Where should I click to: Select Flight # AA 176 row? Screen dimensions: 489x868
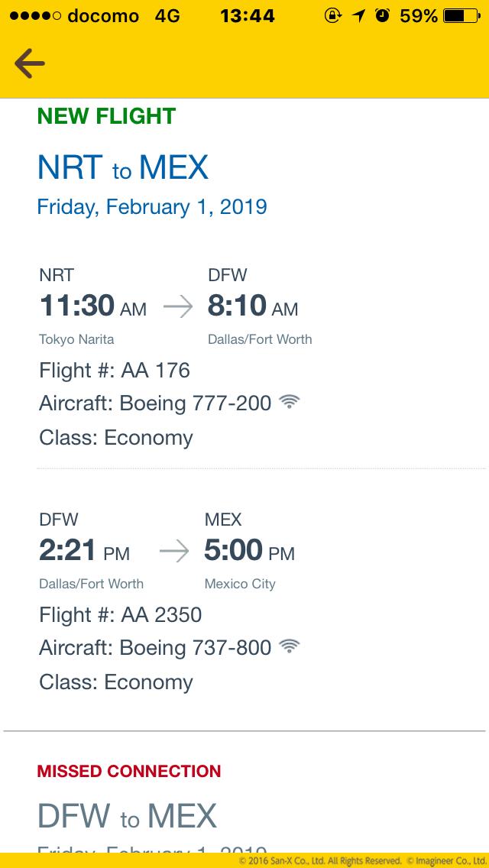coord(115,371)
